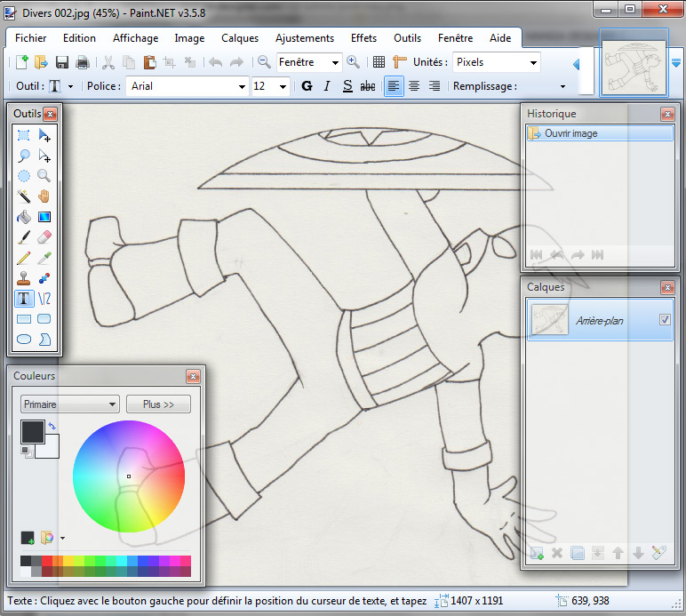Image resolution: width=686 pixels, height=616 pixels.
Task: Pick the Eraser tool
Action: click(44, 237)
